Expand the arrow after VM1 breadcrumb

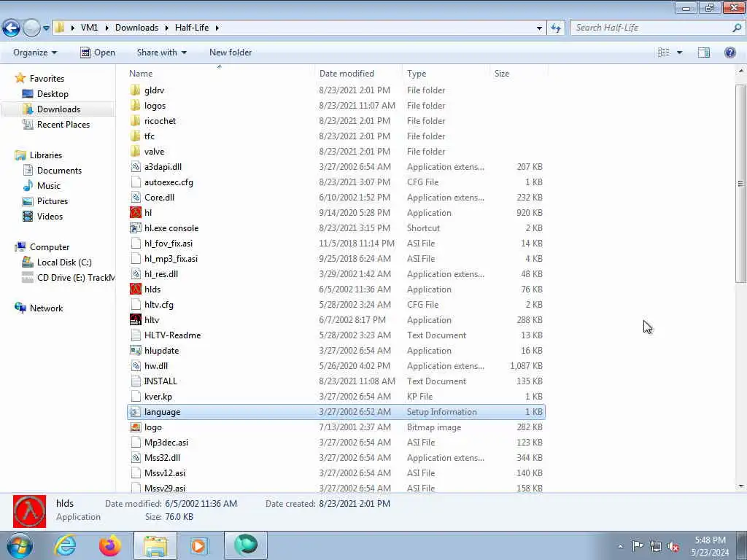pos(107,28)
